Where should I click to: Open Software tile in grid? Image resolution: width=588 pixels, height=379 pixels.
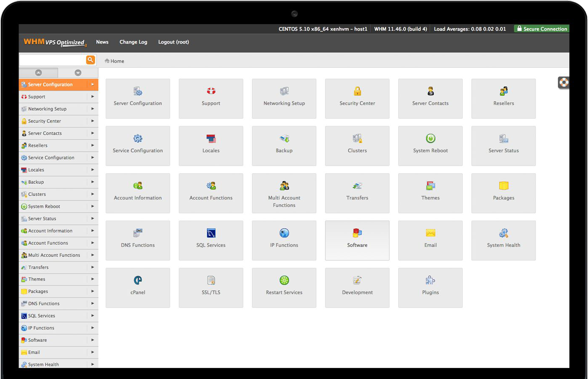357,240
